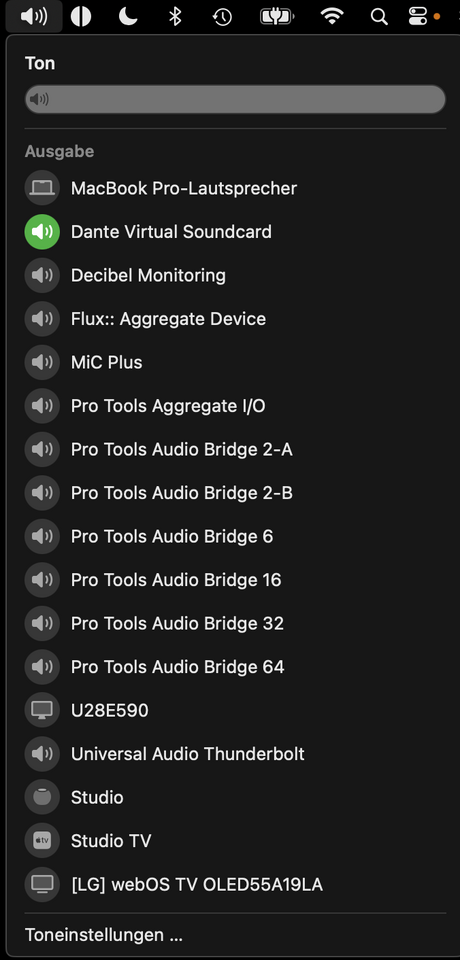Select Studio HomePod output
The width and height of the screenshot is (460, 960).
[235, 797]
